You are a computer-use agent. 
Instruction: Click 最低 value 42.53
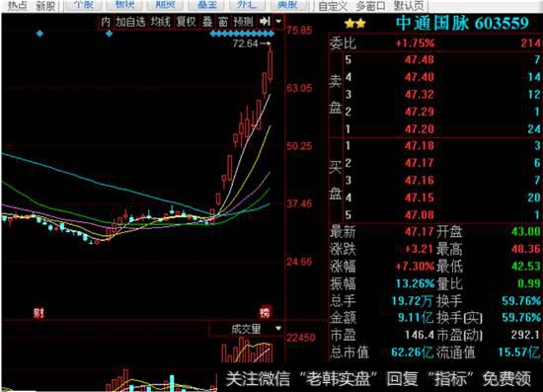525,266
